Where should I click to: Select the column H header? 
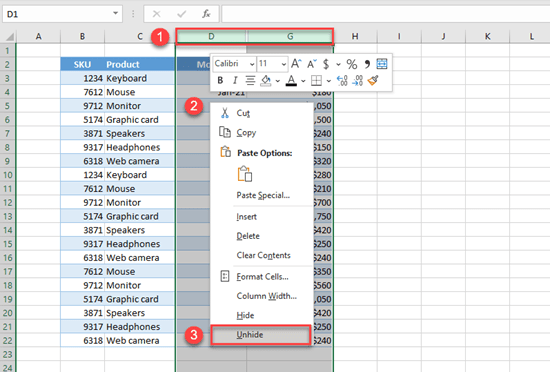(x=355, y=36)
